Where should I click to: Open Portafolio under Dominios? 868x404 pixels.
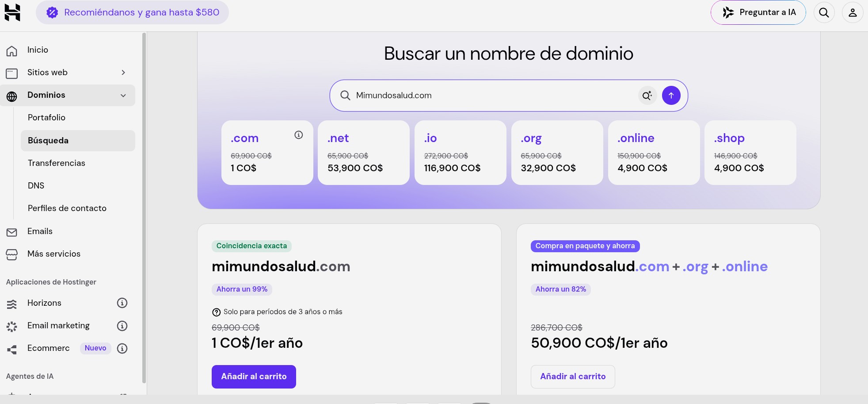46,117
